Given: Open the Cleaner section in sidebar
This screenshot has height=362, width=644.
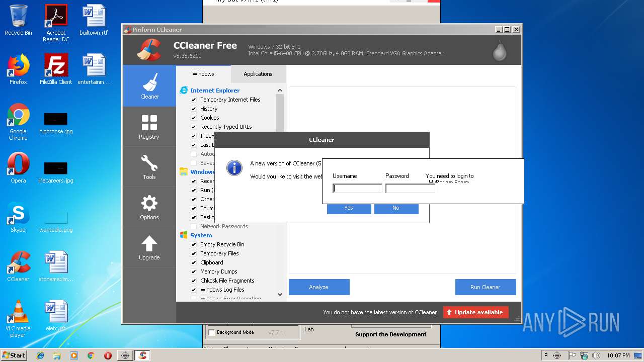Looking at the screenshot, I should [x=149, y=86].
